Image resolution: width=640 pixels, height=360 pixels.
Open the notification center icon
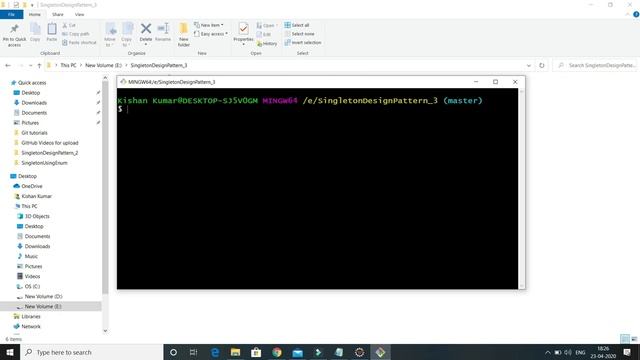(x=627, y=352)
